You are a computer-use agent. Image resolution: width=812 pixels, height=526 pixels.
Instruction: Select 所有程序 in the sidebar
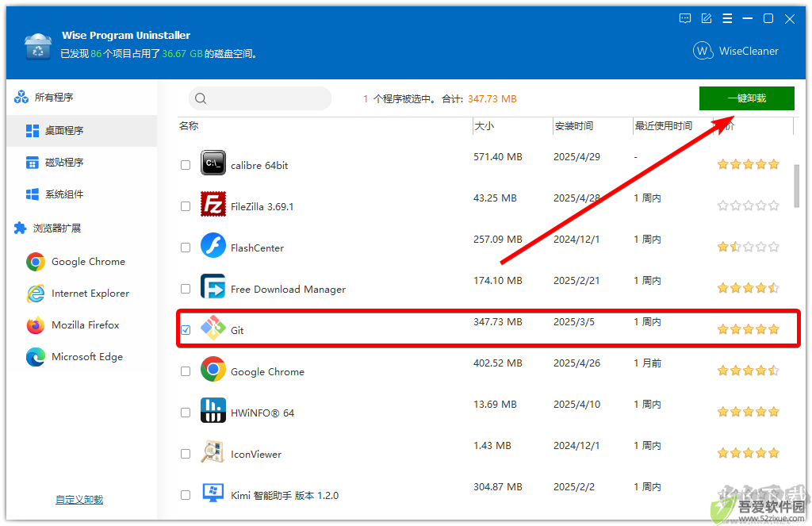pos(82,97)
